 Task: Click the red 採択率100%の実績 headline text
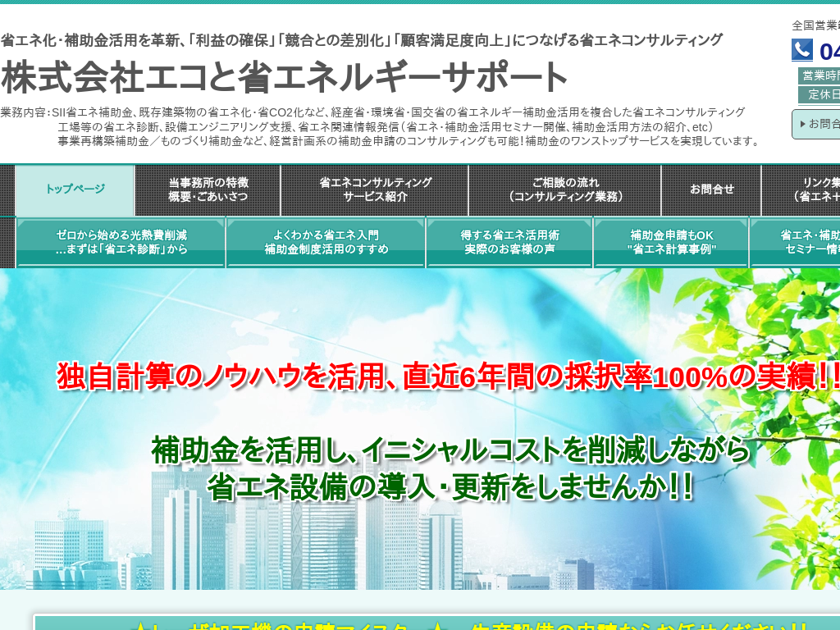pos(448,377)
